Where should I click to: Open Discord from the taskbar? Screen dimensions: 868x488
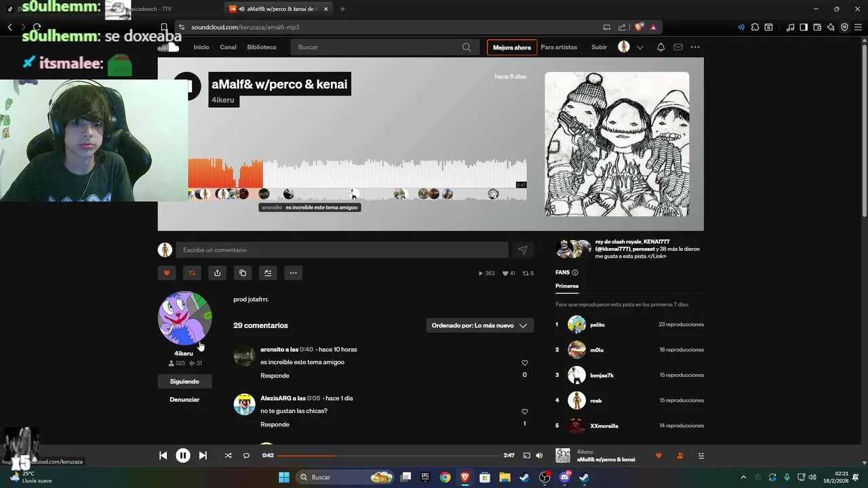pos(564,477)
